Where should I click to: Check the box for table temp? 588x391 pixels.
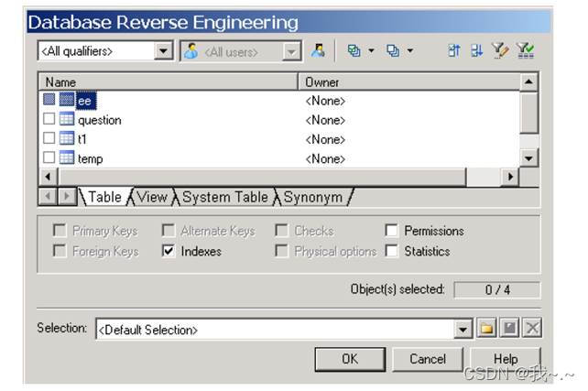(49, 157)
